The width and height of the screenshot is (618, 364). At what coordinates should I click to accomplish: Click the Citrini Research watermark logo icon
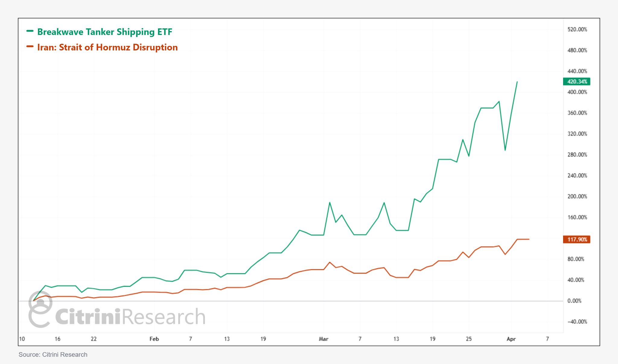(x=40, y=309)
